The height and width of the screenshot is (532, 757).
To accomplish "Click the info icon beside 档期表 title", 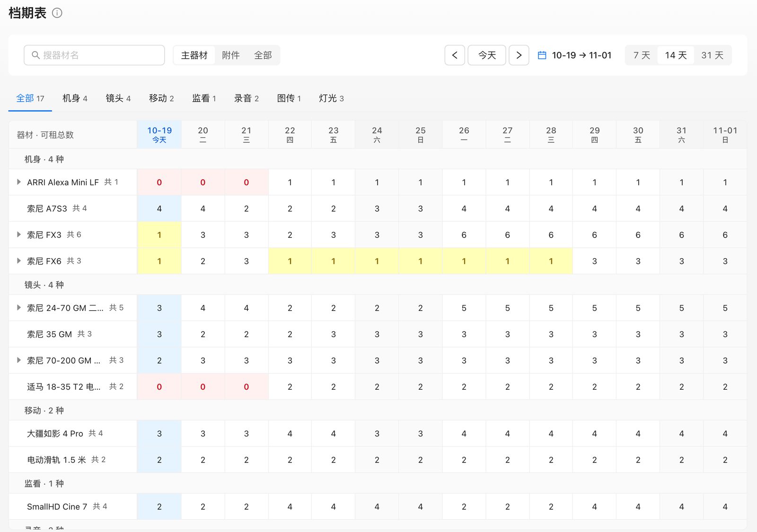I will [x=57, y=13].
